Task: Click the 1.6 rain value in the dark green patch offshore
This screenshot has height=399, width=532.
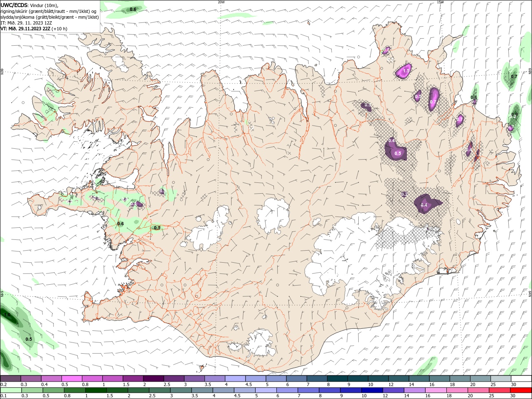Action: [7, 315]
